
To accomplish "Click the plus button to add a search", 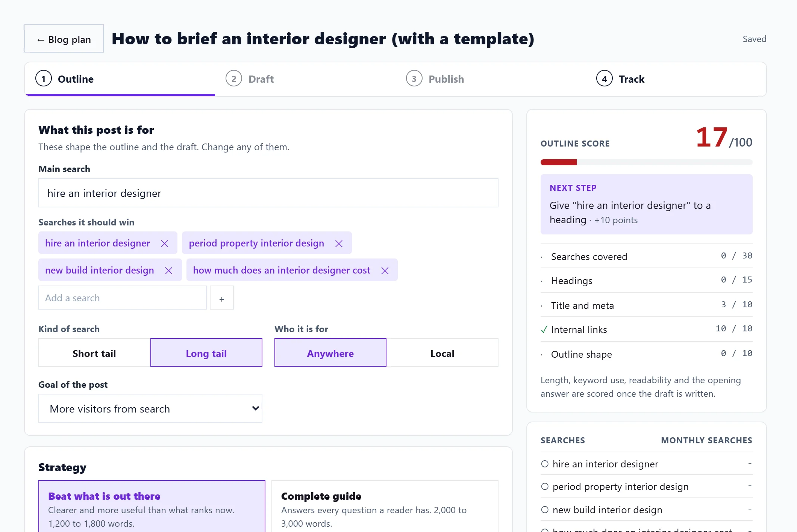I will [222, 298].
